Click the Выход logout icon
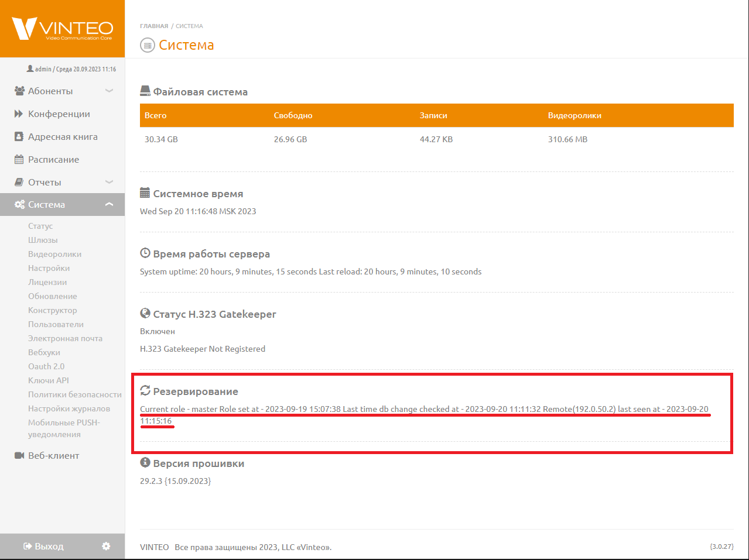This screenshot has width=749, height=560. pyautogui.click(x=28, y=546)
